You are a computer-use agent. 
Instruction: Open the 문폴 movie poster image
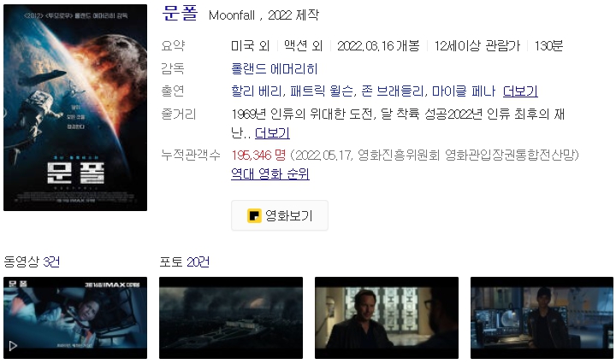click(x=75, y=108)
